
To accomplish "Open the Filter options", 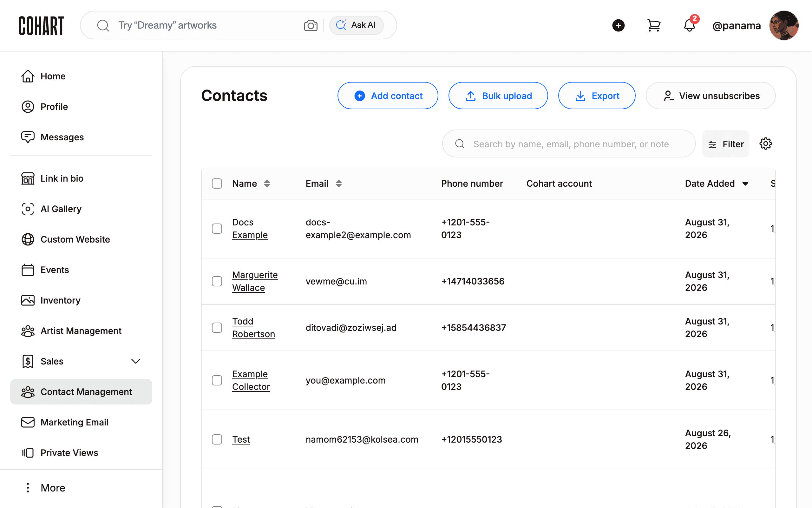I will coord(725,144).
